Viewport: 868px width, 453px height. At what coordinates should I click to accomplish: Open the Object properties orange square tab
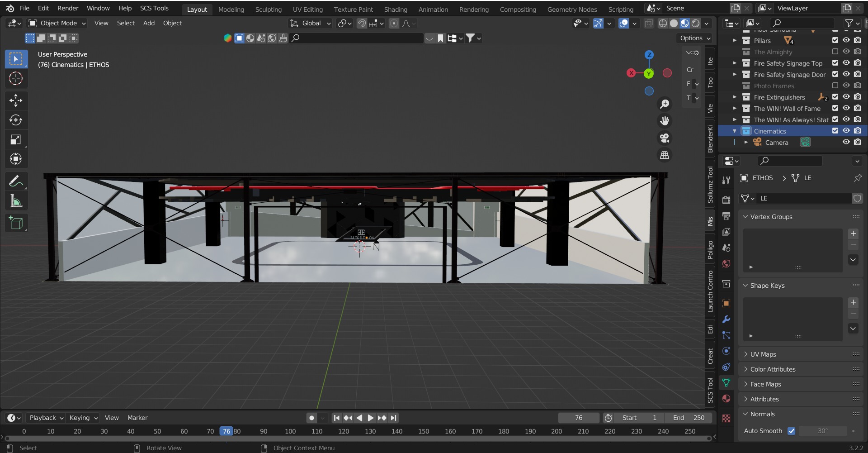point(726,303)
